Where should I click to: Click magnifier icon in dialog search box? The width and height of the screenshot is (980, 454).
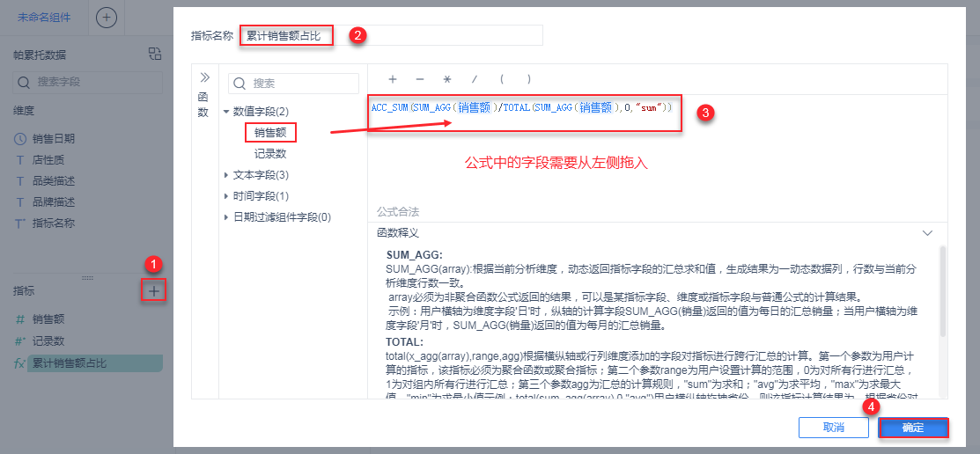[239, 84]
